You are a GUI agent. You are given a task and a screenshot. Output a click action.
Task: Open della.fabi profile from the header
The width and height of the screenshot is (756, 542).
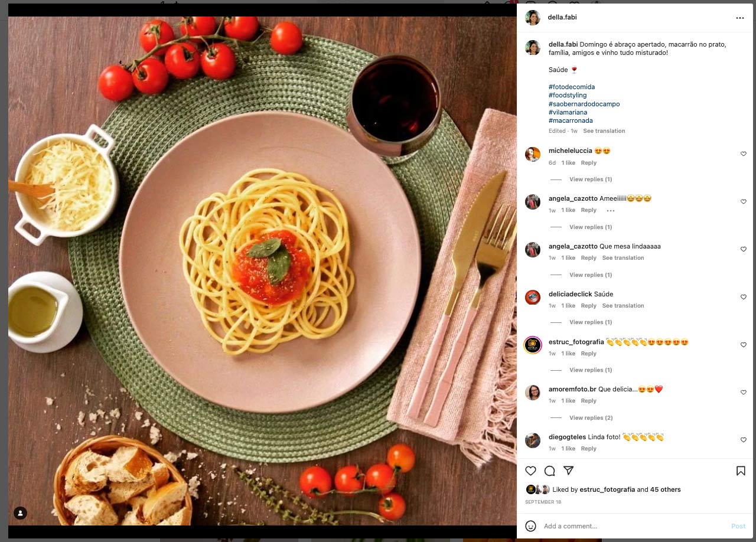tap(562, 17)
